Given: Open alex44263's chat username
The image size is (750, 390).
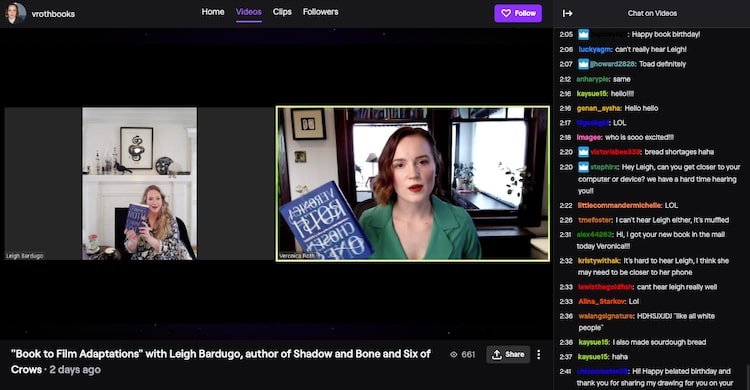Looking at the screenshot, I should pos(594,234).
